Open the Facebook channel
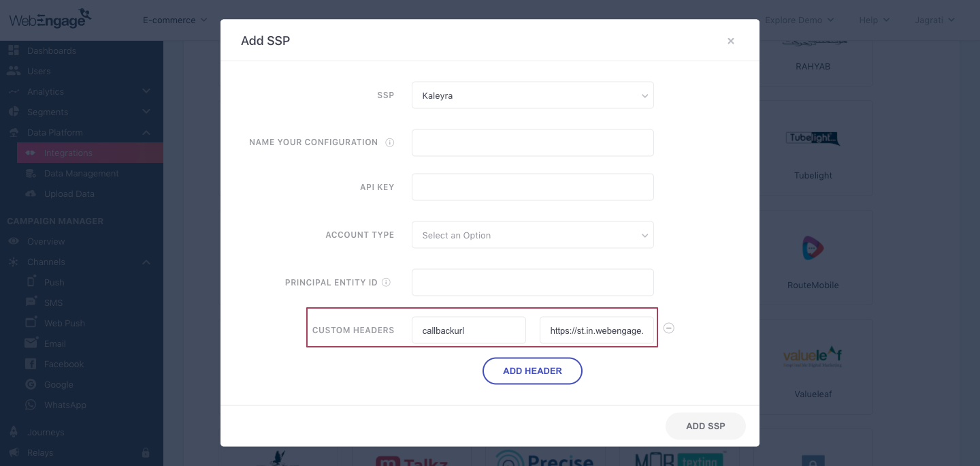Image resolution: width=980 pixels, height=466 pixels. coord(64,364)
